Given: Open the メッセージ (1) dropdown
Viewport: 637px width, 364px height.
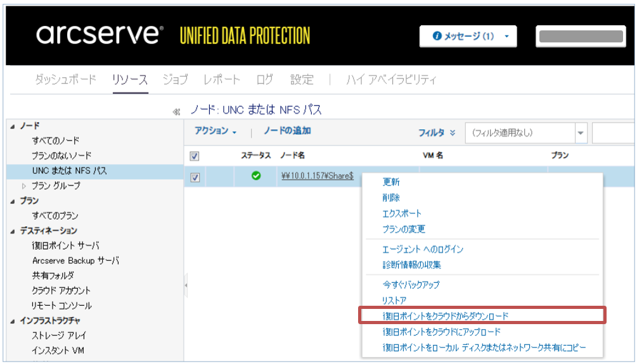Looking at the screenshot, I should (468, 36).
